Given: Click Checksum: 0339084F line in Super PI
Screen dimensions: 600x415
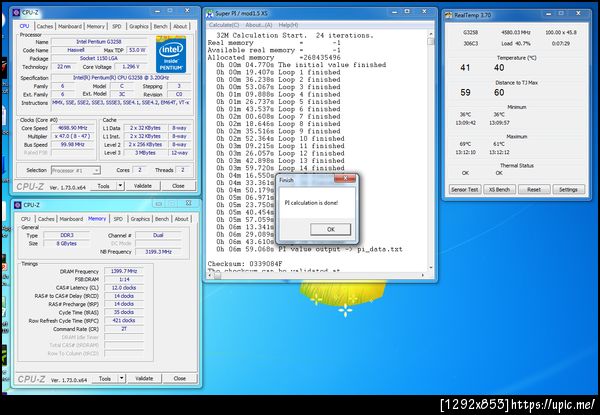Looking at the screenshot, I should point(245,264).
